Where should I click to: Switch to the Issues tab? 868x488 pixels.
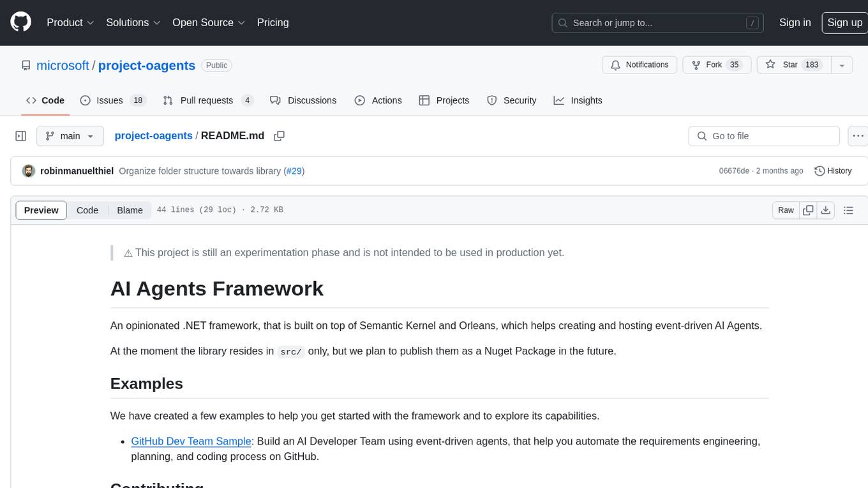point(113,100)
